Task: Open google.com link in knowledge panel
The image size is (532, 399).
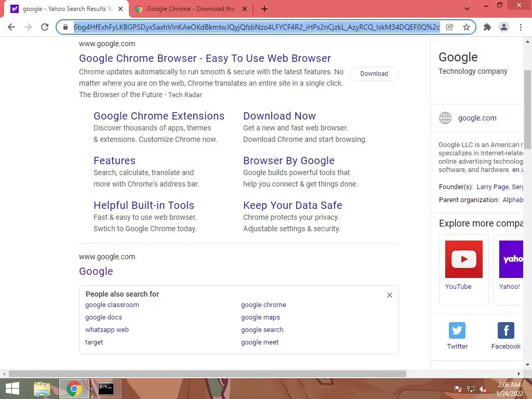Action: pos(477,118)
